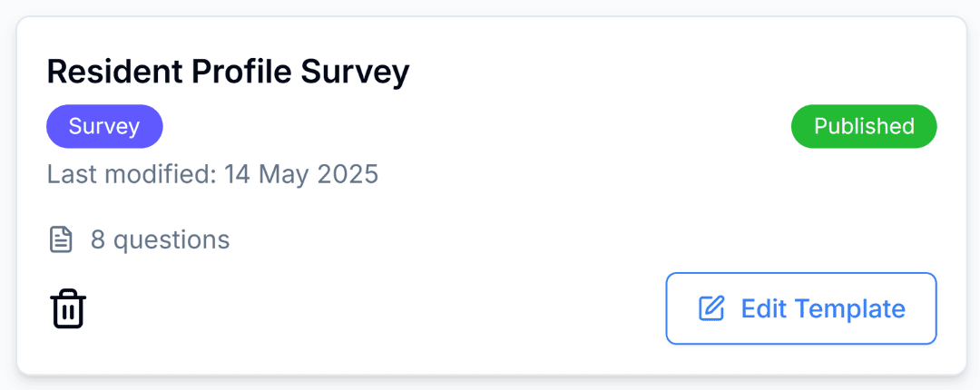Click the green Published status badge
The height and width of the screenshot is (390, 980).
[863, 126]
